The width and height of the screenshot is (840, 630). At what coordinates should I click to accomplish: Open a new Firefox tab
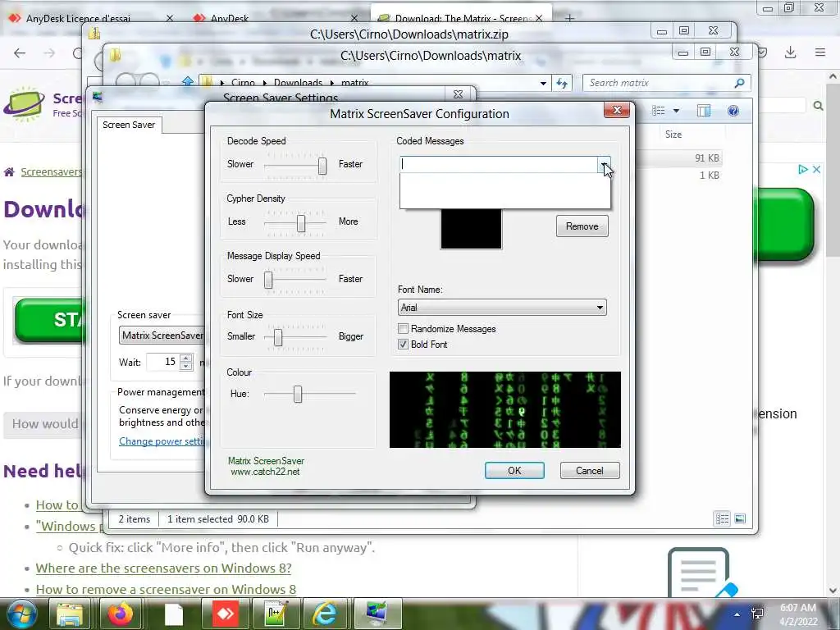569,19
